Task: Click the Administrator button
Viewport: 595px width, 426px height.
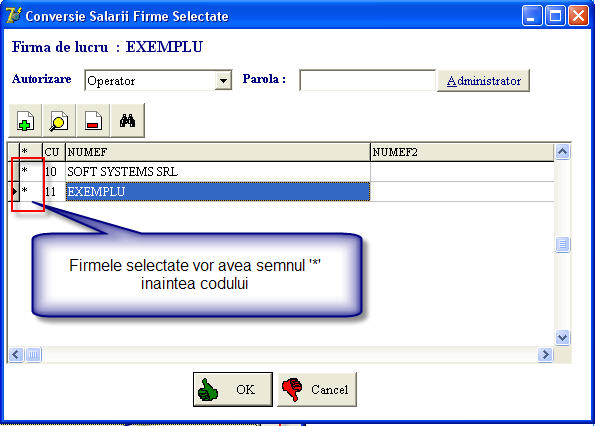Action: (483, 80)
